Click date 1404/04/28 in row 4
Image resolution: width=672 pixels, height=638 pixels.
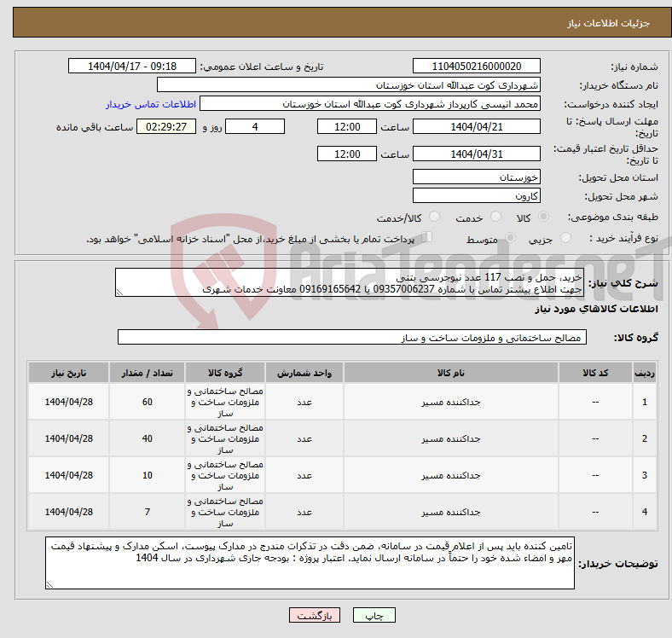[68, 512]
